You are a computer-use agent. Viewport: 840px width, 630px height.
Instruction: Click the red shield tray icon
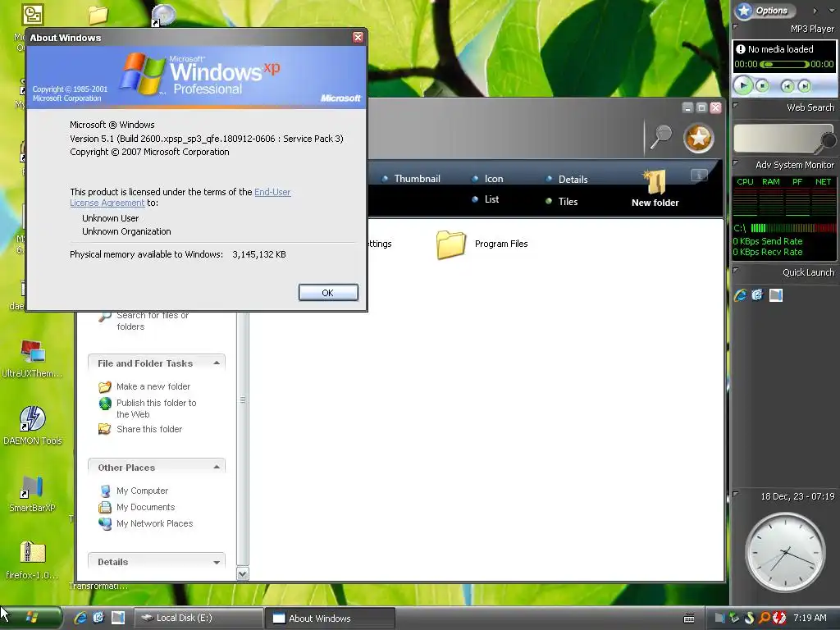pyautogui.click(x=779, y=618)
